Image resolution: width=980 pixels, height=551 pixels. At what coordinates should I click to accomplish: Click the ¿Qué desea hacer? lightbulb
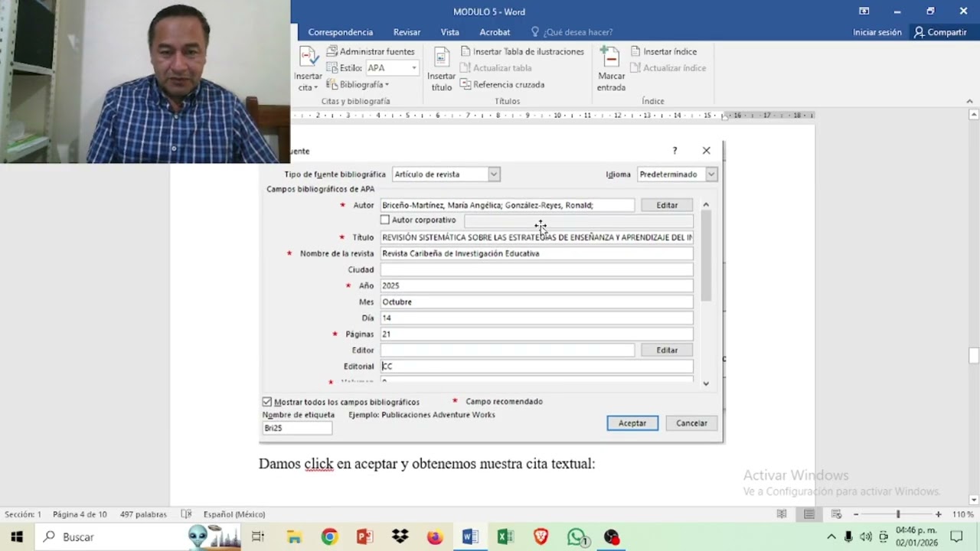(x=535, y=32)
